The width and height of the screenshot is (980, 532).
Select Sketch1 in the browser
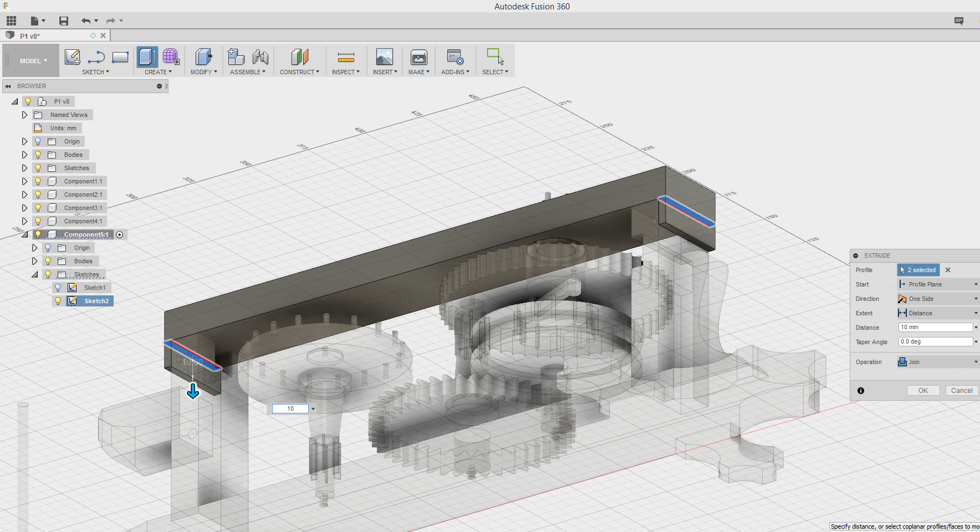click(95, 288)
